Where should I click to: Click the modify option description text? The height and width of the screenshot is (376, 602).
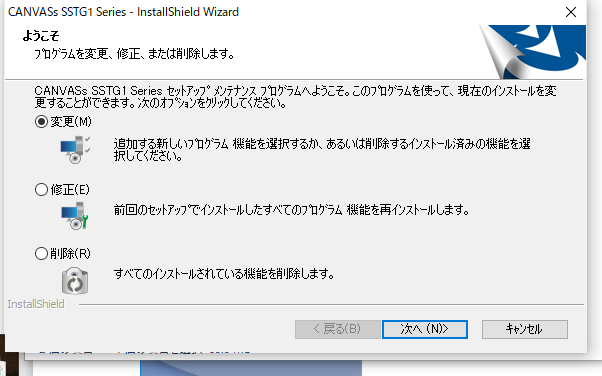(x=322, y=150)
